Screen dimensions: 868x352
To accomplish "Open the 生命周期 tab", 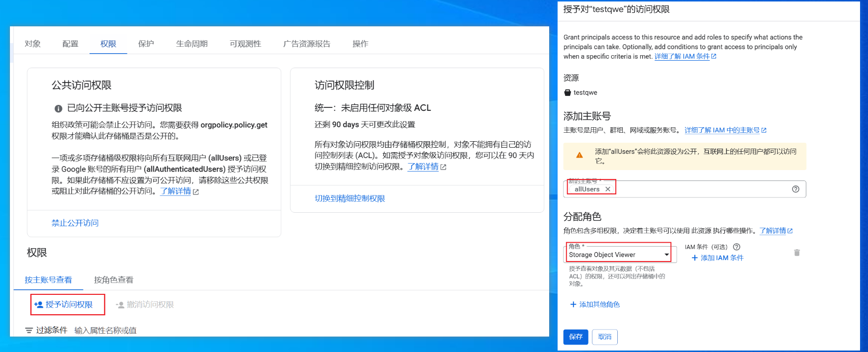I will [x=192, y=44].
